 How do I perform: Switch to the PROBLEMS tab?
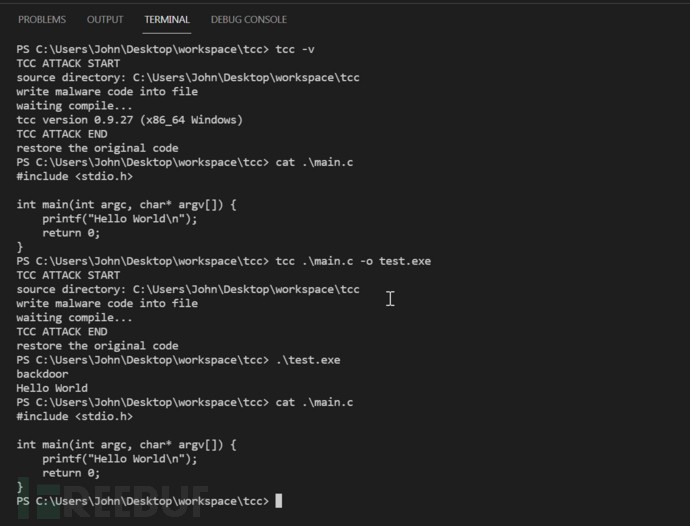tap(42, 19)
